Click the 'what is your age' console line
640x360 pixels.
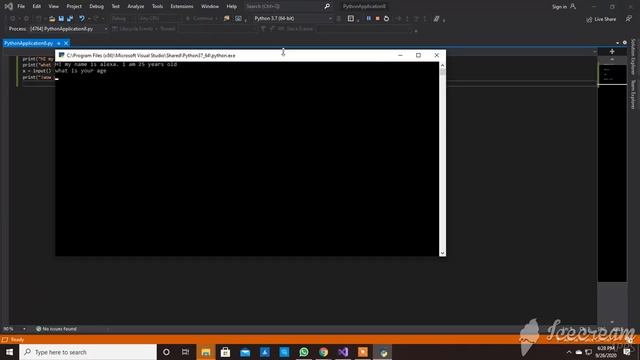[x=80, y=71]
